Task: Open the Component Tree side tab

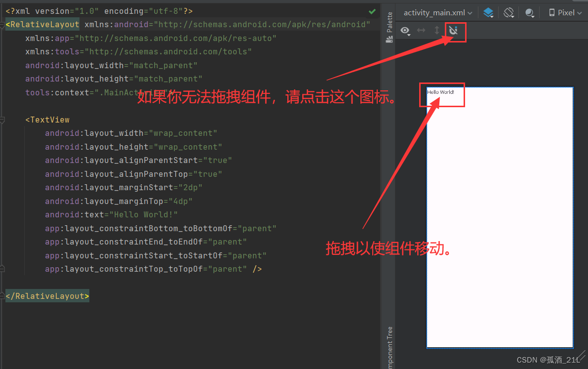Action: [x=390, y=347]
